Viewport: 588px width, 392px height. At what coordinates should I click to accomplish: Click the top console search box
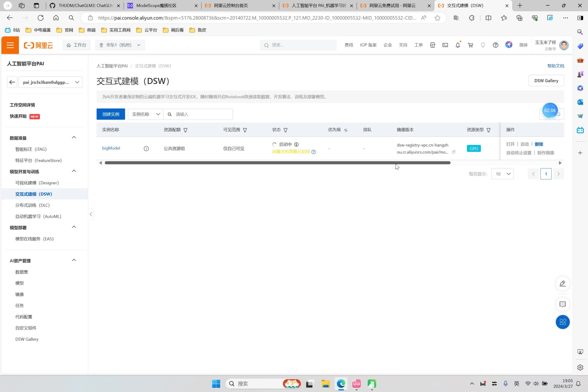[x=298, y=45]
